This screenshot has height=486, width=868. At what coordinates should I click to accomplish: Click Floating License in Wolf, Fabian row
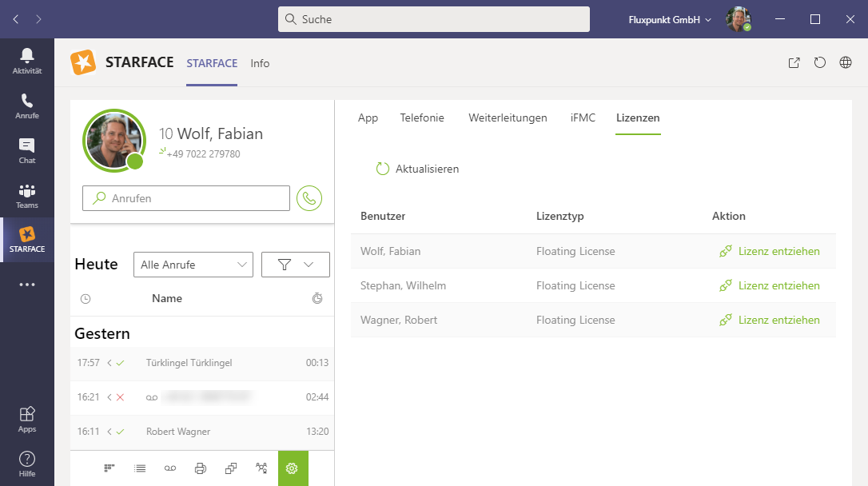pyautogui.click(x=575, y=251)
